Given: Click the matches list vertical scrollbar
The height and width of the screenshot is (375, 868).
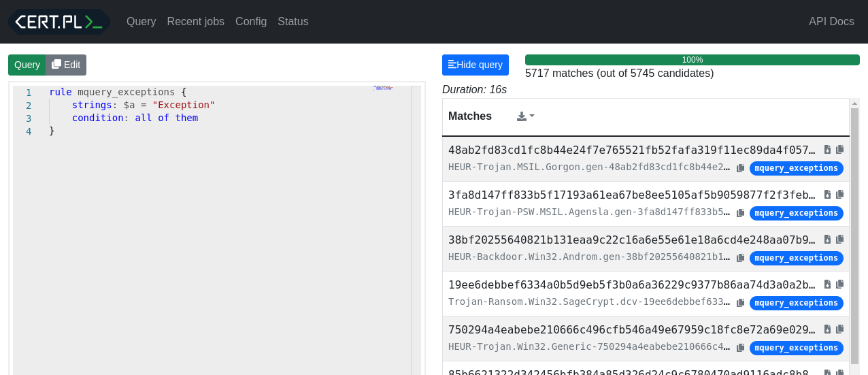Looking at the screenshot, I should click(x=855, y=236).
